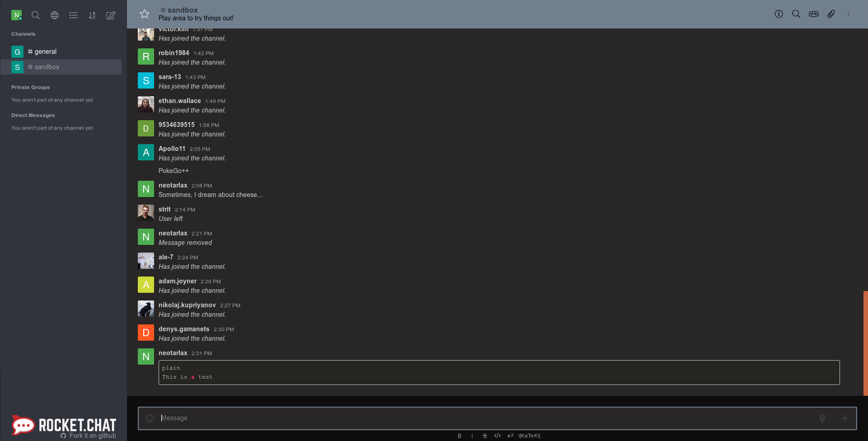The width and height of the screenshot is (868, 441).
Task: Open your account menu via the avatar
Action: point(17,15)
